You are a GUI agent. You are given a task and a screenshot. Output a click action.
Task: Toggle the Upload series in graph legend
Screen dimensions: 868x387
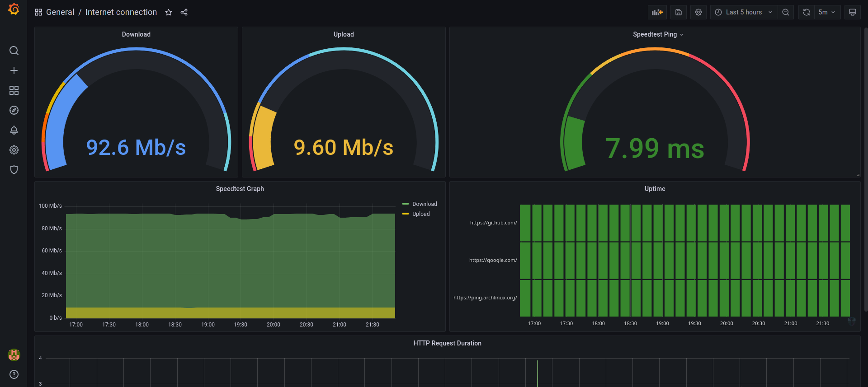pyautogui.click(x=421, y=214)
